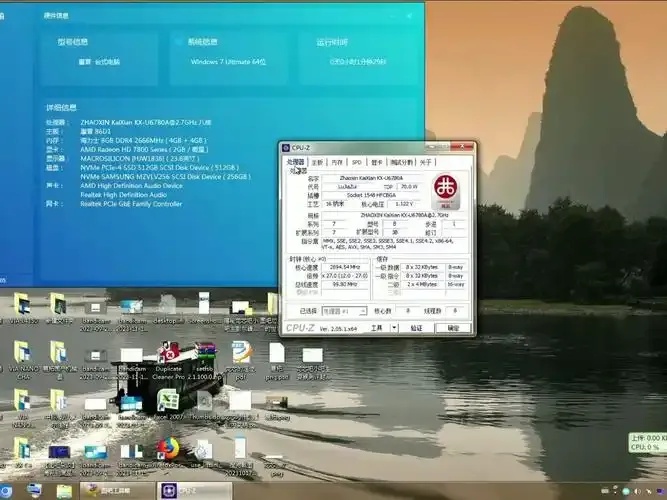Click the CPU-Z Tools (工具) button
The image size is (667, 500).
[x=377, y=328]
